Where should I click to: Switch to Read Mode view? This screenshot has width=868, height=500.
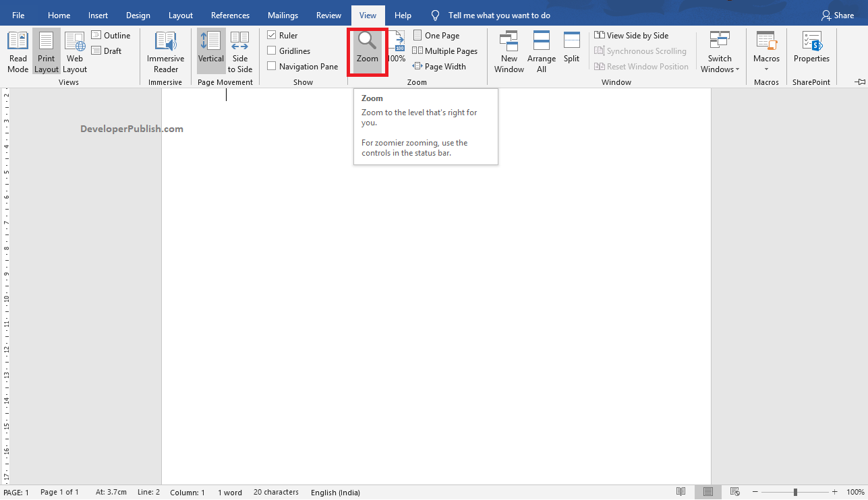point(18,51)
